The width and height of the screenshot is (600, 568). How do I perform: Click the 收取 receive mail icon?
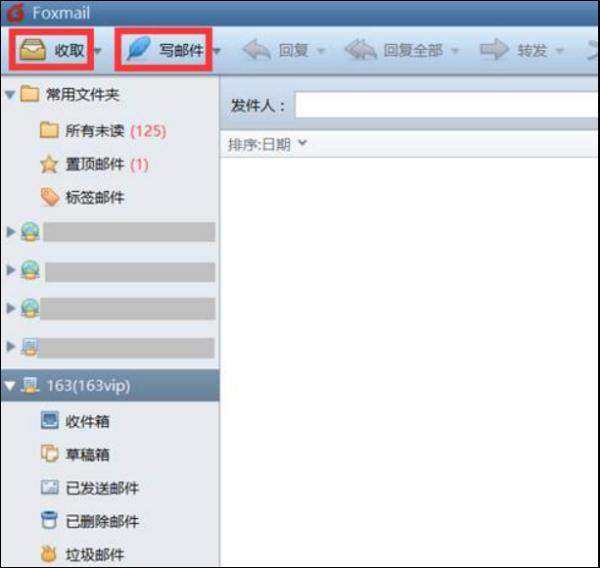[33, 49]
